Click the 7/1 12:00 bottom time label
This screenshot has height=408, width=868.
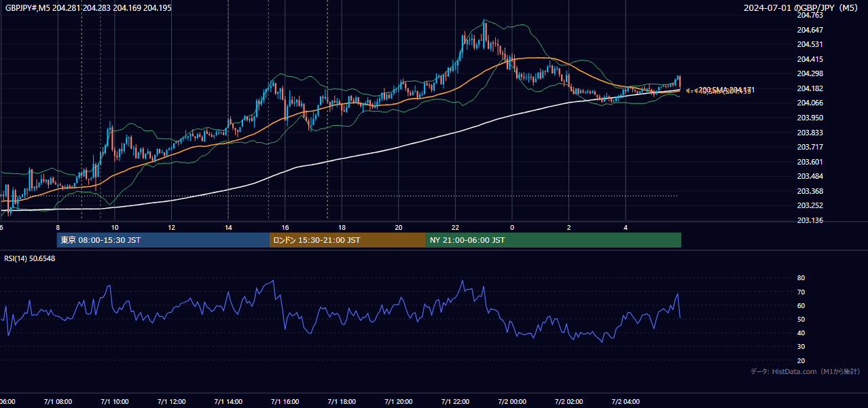click(171, 402)
